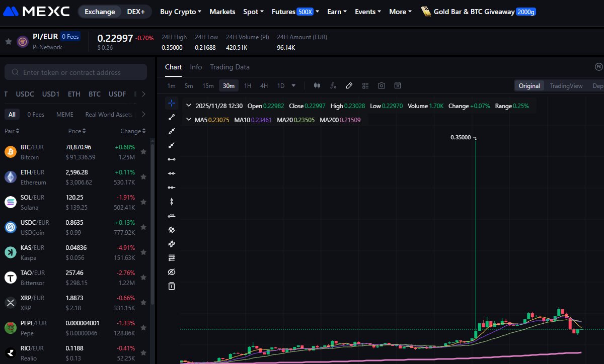Select the pencil drawing tool
Image resolution: width=604 pixels, height=364 pixels.
[349, 85]
